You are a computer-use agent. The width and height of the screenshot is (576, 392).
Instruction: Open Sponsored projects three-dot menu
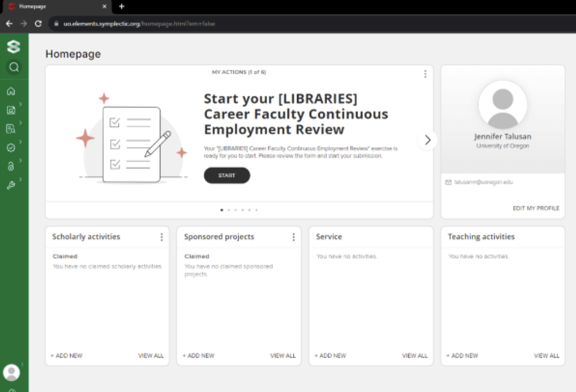coord(293,237)
